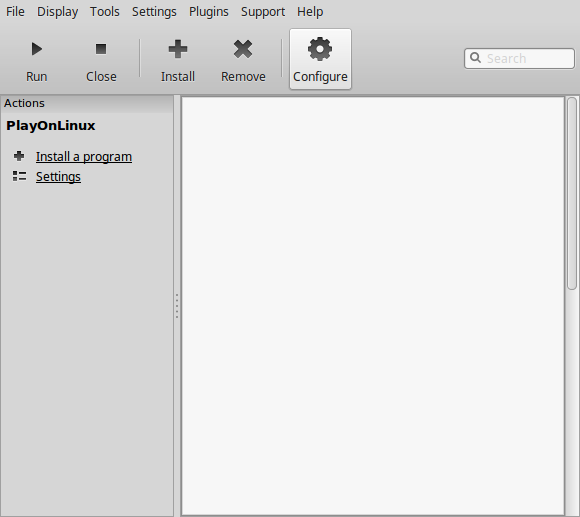Image resolution: width=580 pixels, height=517 pixels.
Task: Open the Help menu
Action: tap(310, 11)
